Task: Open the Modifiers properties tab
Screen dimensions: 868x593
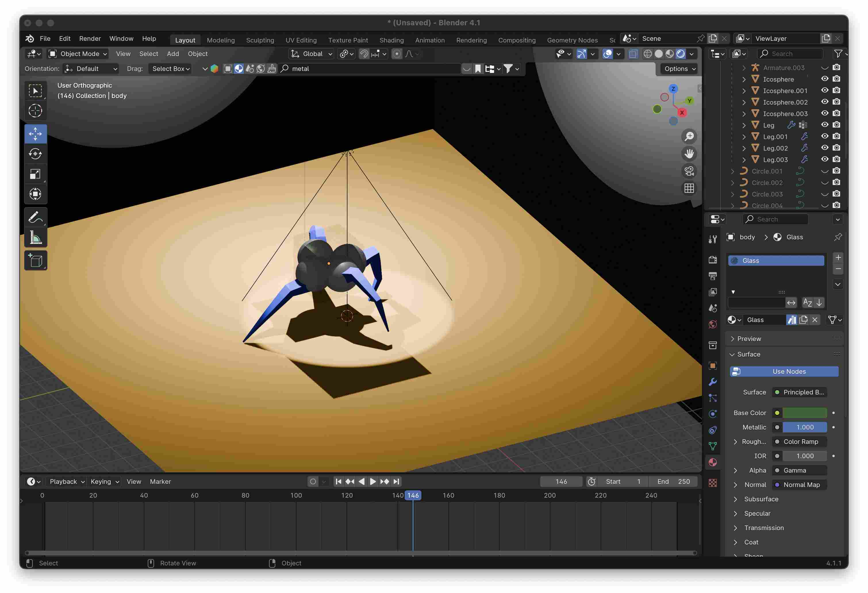Action: pos(713,382)
